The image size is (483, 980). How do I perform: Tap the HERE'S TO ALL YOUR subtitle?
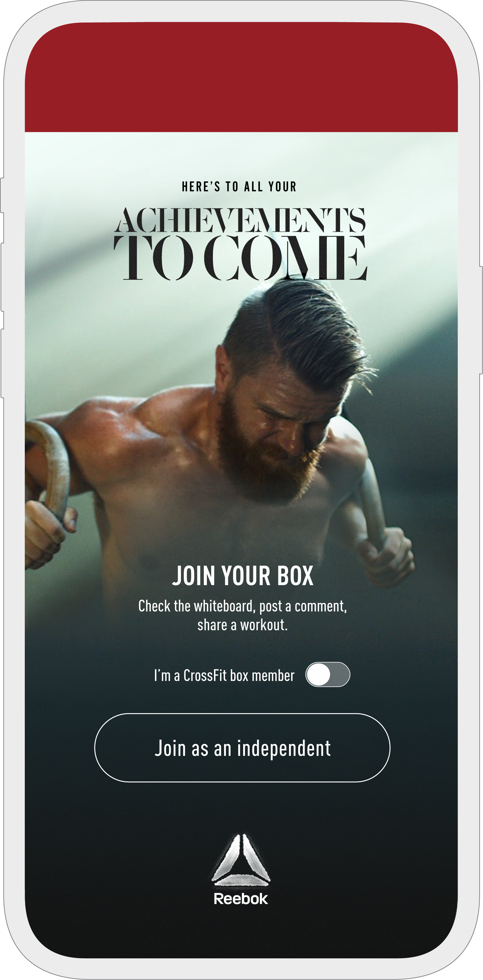click(x=239, y=187)
